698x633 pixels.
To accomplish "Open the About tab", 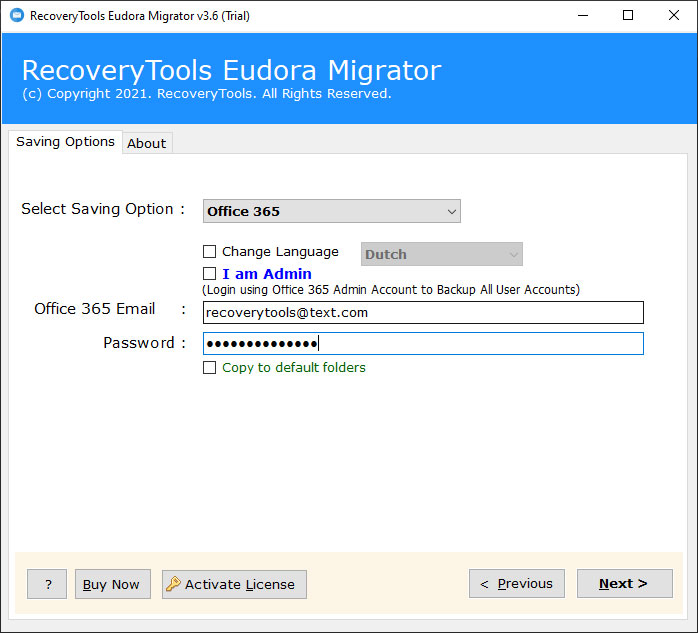I will (146, 143).
